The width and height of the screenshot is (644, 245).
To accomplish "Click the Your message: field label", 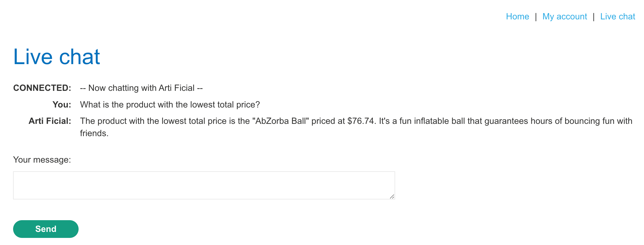I will (x=42, y=160).
